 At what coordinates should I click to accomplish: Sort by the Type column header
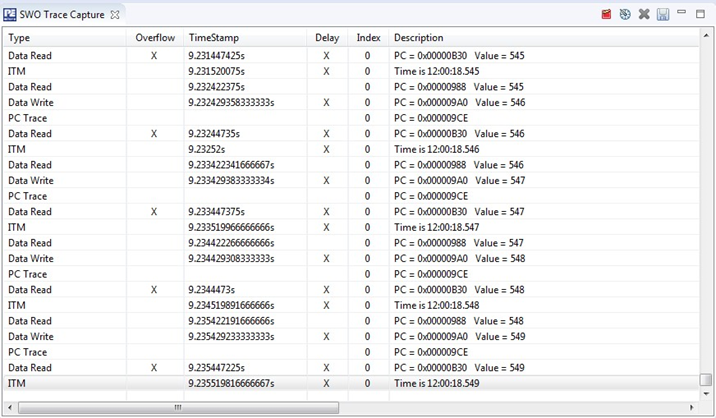tap(19, 38)
